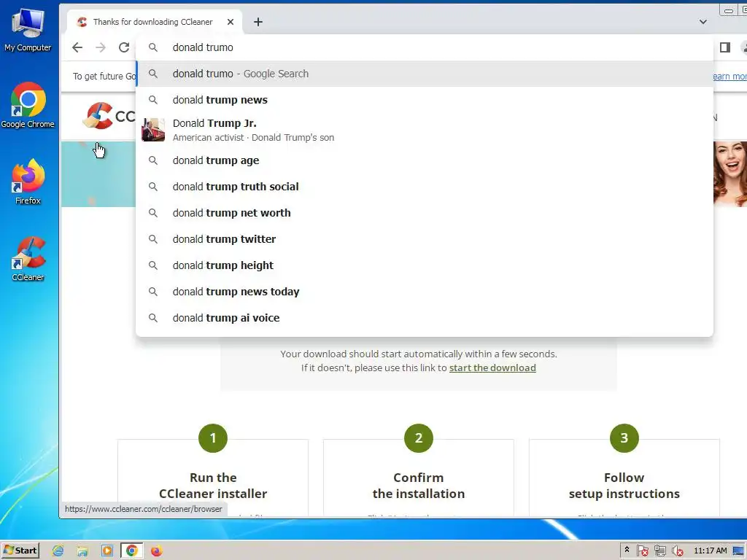Click Chrome taskbar button
Viewport: 747px width, 560px height.
132,551
